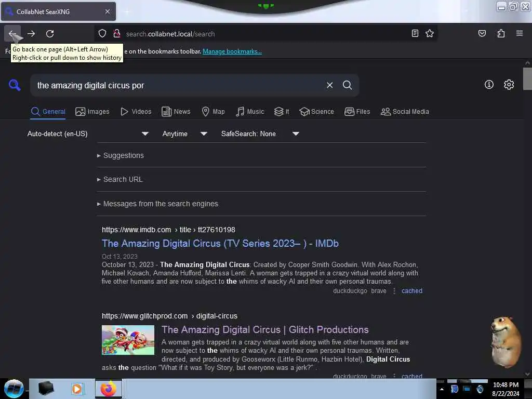Image resolution: width=532 pixels, height=399 pixels.
Task: Go forward one page in browser
Action: (x=31, y=34)
